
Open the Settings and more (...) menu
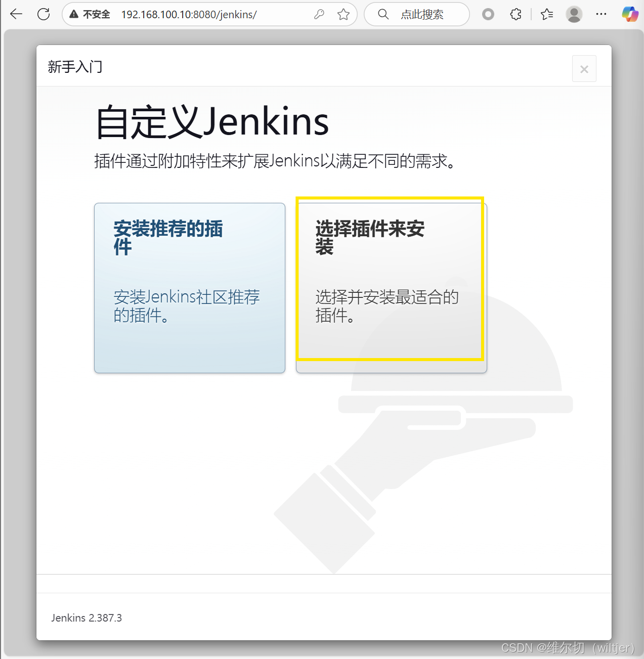coord(601,14)
